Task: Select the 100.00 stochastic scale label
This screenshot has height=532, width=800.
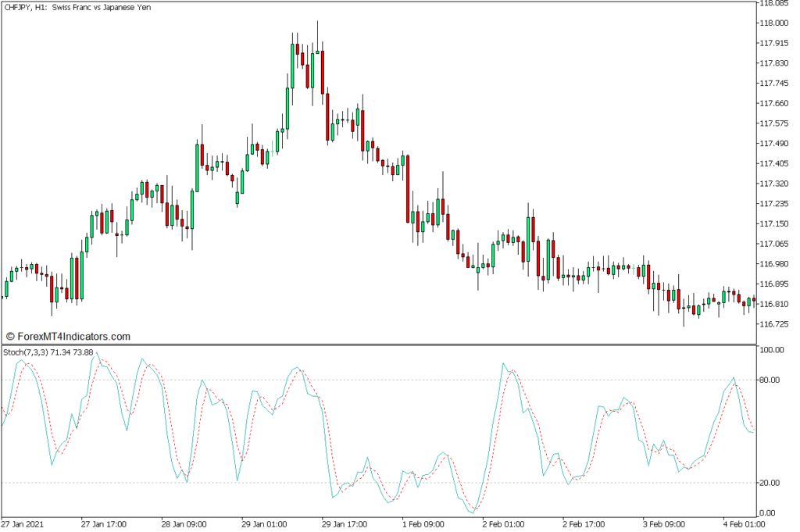Action: point(772,351)
